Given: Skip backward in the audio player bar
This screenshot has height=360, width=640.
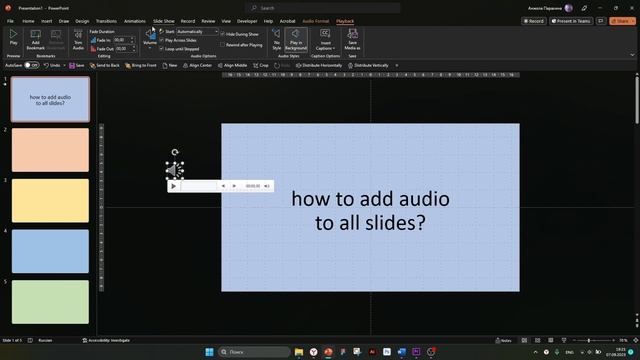Looking at the screenshot, I should coord(223,186).
